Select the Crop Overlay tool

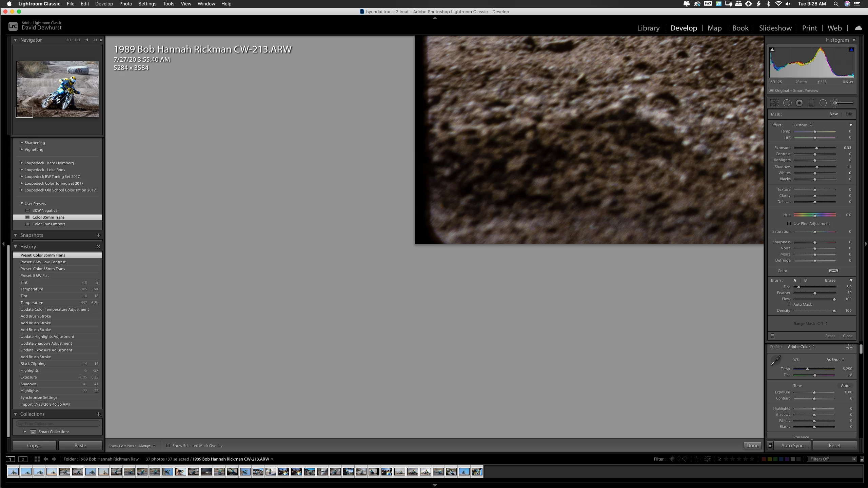[x=774, y=103]
